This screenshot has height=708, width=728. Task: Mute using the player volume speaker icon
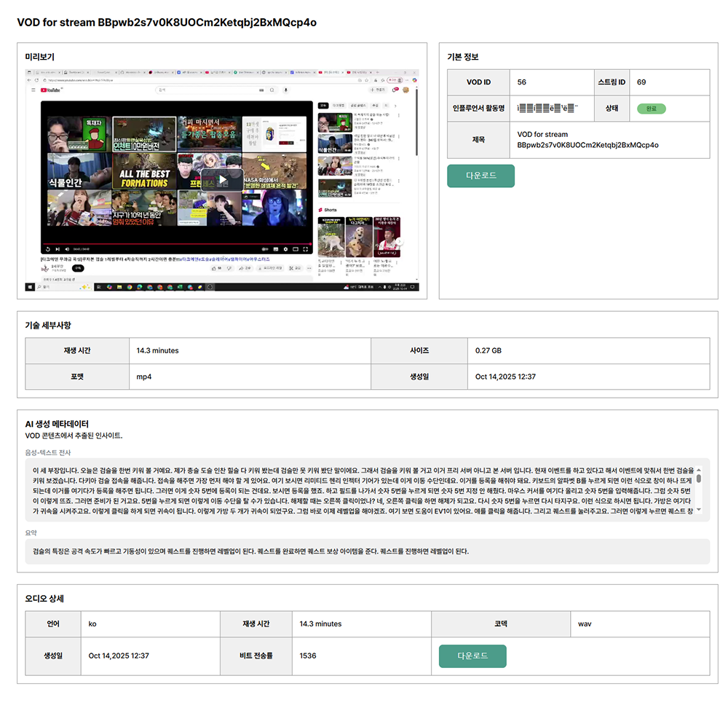(x=66, y=249)
